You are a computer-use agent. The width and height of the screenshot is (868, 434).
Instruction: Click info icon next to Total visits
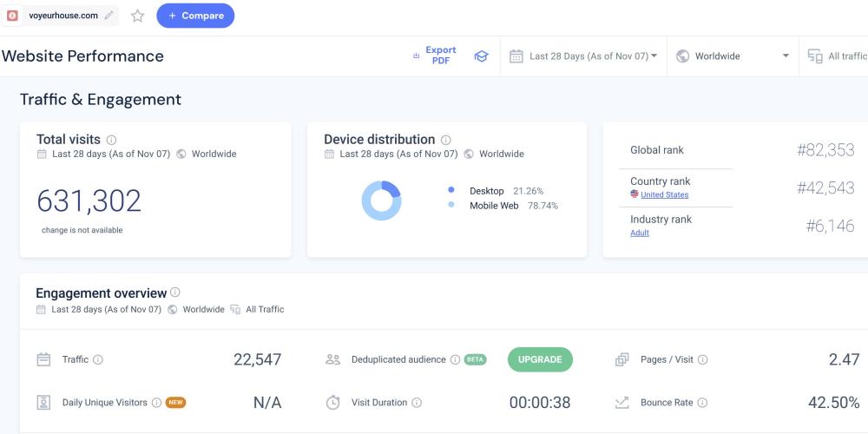(111, 140)
